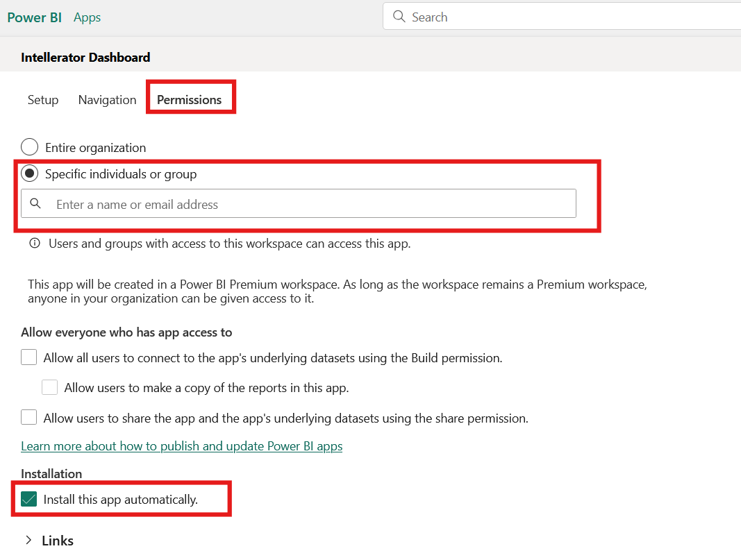Uncheck Install this app automatically
The height and width of the screenshot is (560, 741).
point(29,499)
